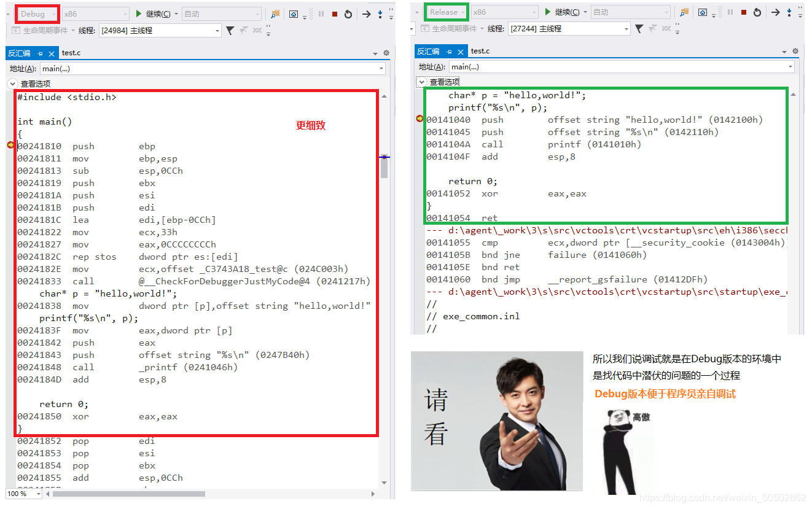This screenshot has width=812, height=509.
Task: Click the thread filter funnel icon in Release window
Action: click(639, 28)
